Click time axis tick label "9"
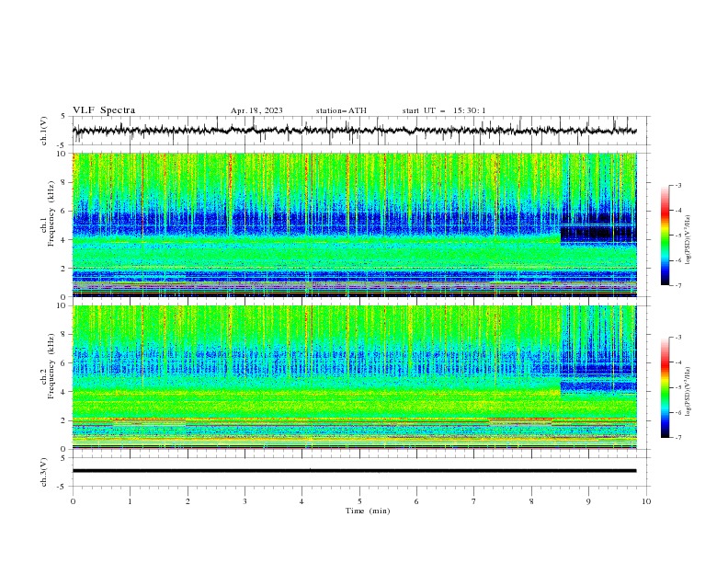 click(x=588, y=501)
